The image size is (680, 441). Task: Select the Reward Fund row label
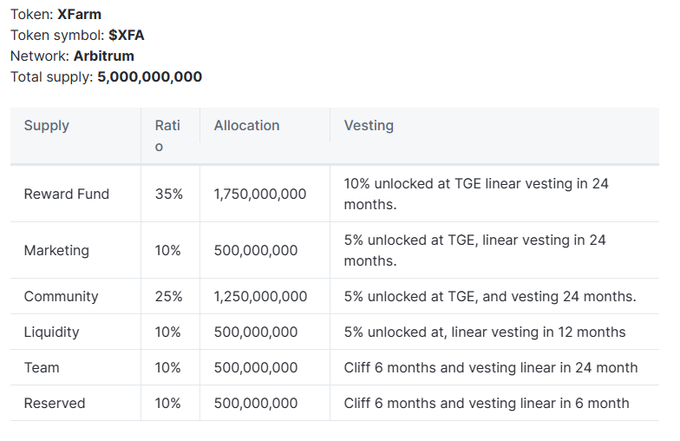click(x=67, y=194)
